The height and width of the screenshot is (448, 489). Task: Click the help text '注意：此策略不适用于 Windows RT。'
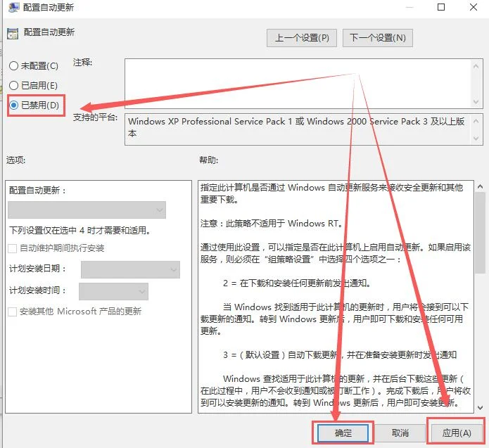272,223
